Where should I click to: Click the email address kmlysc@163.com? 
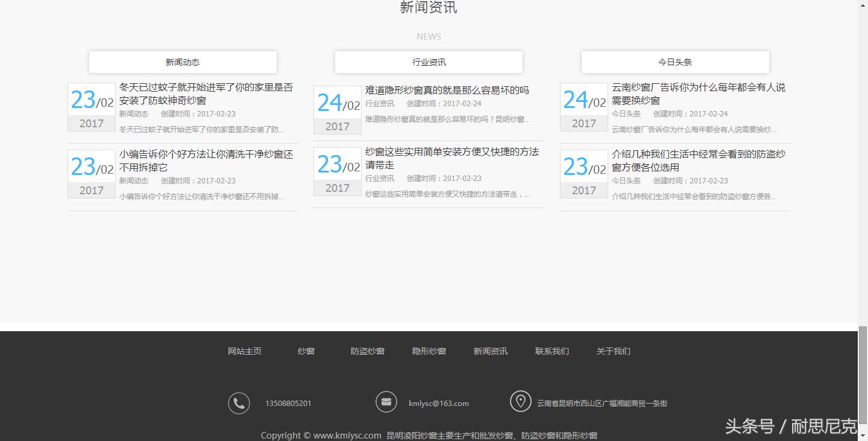click(x=438, y=403)
